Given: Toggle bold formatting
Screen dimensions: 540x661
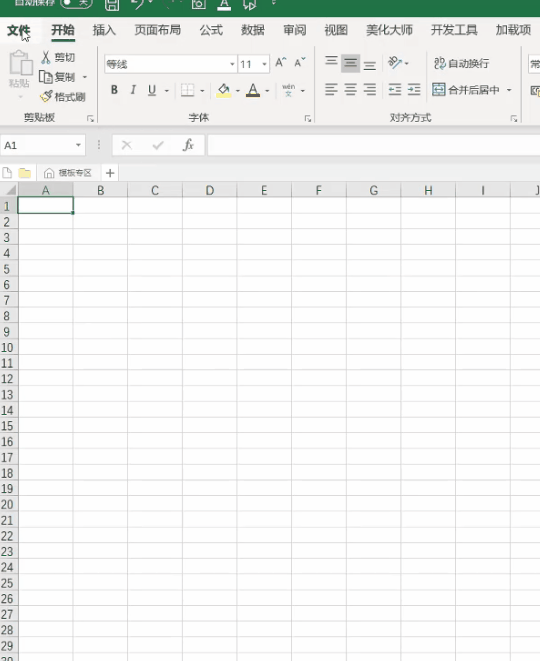Looking at the screenshot, I should [x=114, y=90].
